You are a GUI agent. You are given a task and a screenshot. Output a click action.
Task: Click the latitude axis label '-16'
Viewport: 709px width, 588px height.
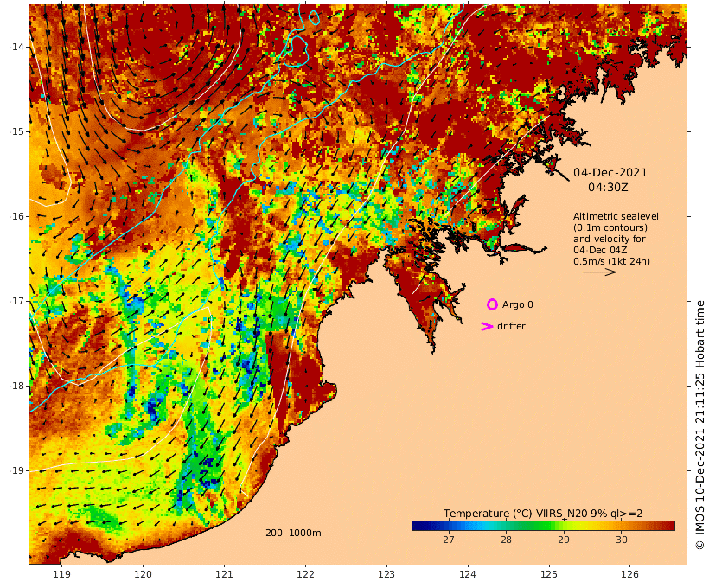click(x=17, y=217)
